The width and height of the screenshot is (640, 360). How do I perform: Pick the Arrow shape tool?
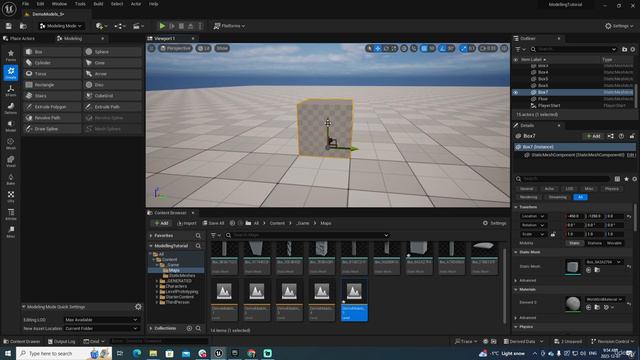(112, 74)
